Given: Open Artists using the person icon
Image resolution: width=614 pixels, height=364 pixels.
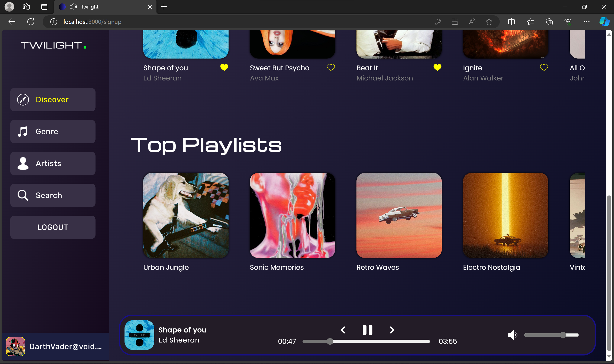Looking at the screenshot, I should [x=23, y=163].
